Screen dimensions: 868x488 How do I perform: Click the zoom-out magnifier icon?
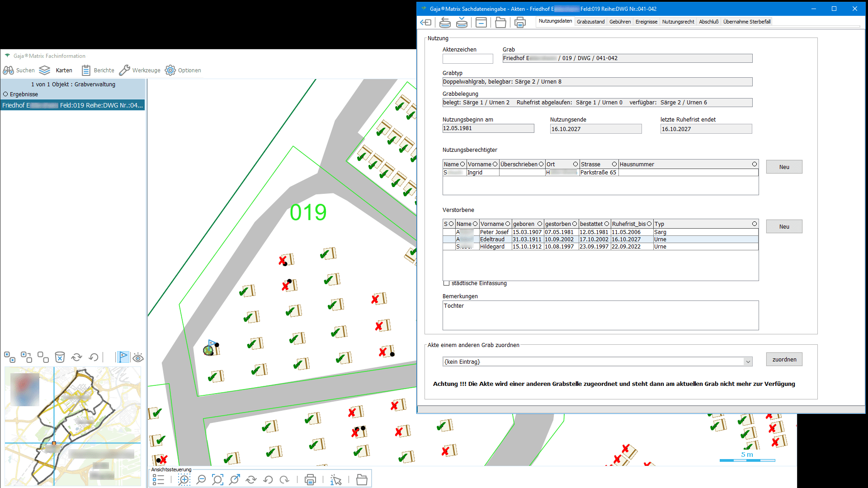[201, 480]
